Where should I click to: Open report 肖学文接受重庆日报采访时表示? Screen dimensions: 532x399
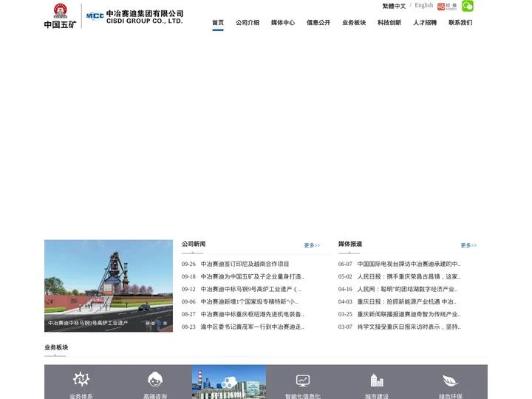[x=409, y=327]
